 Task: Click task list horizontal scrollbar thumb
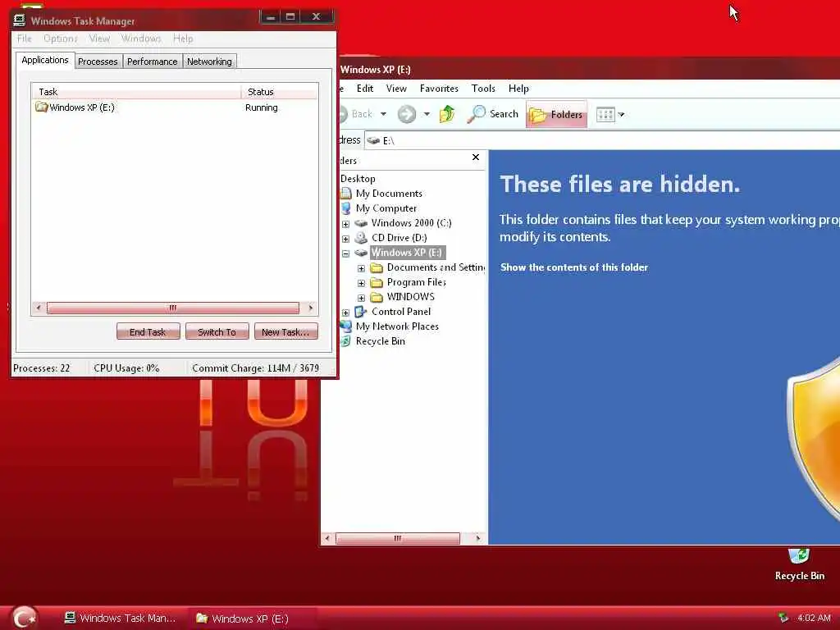tap(172, 308)
